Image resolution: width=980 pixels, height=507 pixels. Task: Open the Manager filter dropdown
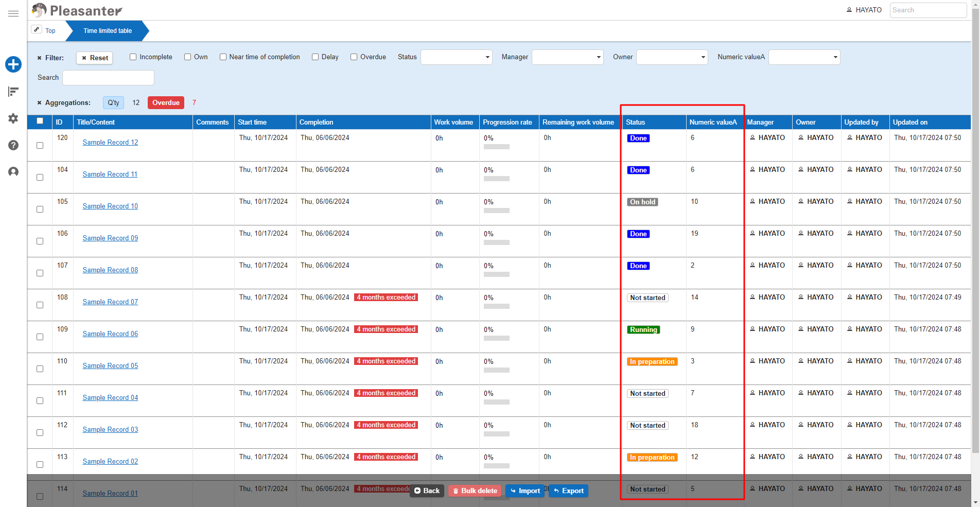pos(568,57)
